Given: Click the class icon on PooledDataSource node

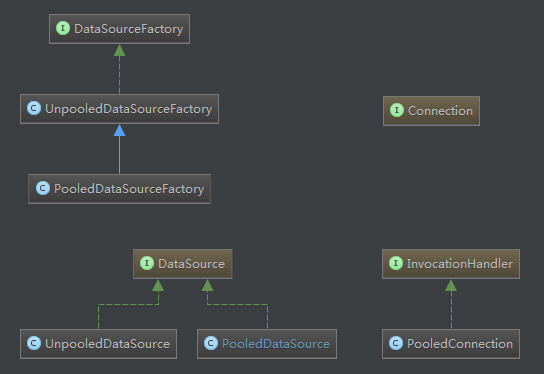Looking at the screenshot, I should click(x=211, y=343).
